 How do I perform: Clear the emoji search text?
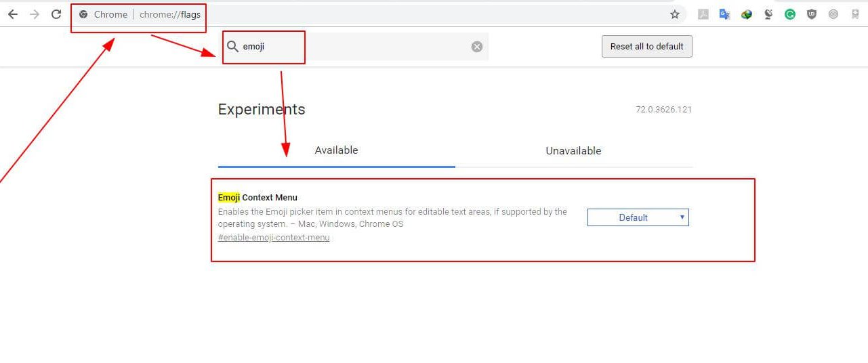pyautogui.click(x=477, y=47)
